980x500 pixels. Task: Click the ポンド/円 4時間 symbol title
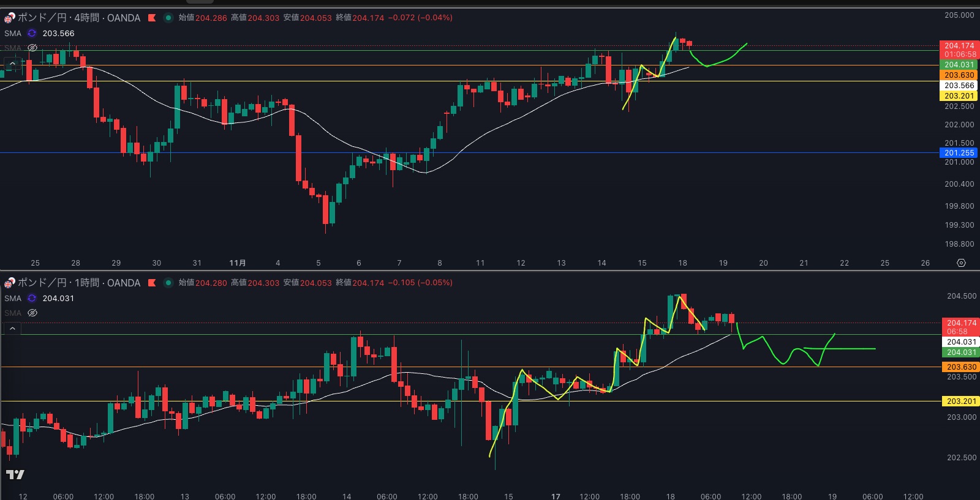78,18
